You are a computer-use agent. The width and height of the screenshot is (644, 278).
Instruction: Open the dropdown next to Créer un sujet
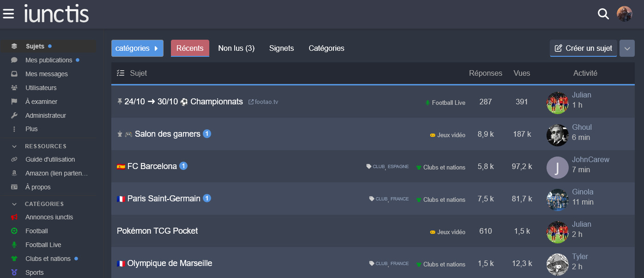(x=627, y=48)
